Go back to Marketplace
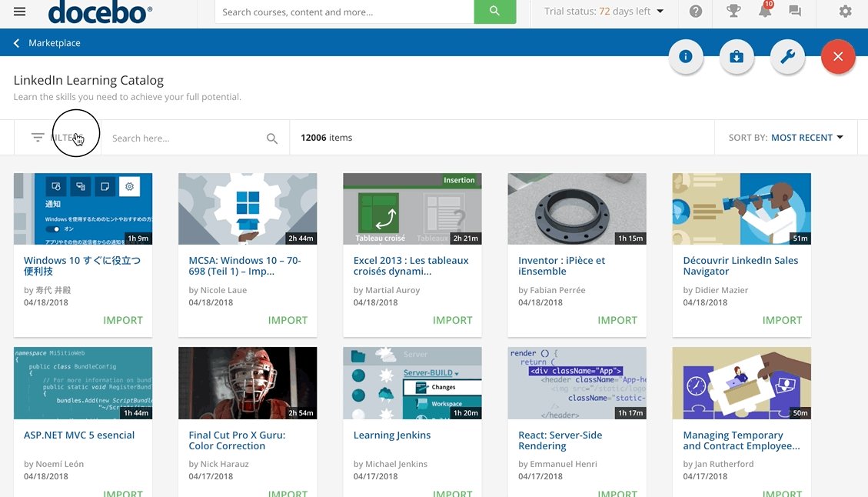 point(55,43)
